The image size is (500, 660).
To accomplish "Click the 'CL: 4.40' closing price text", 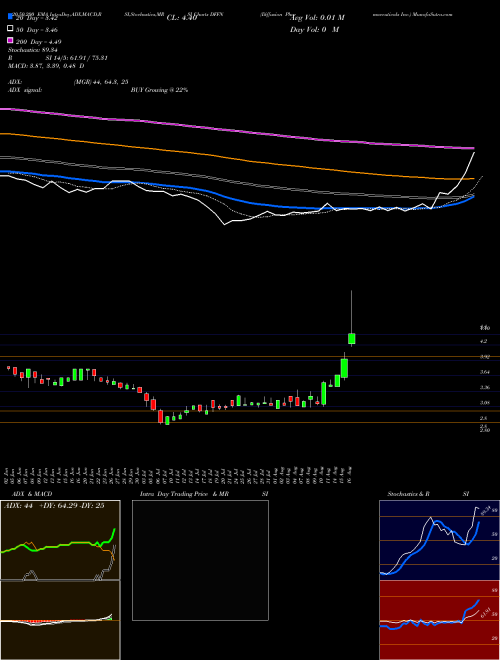I will point(182,18).
